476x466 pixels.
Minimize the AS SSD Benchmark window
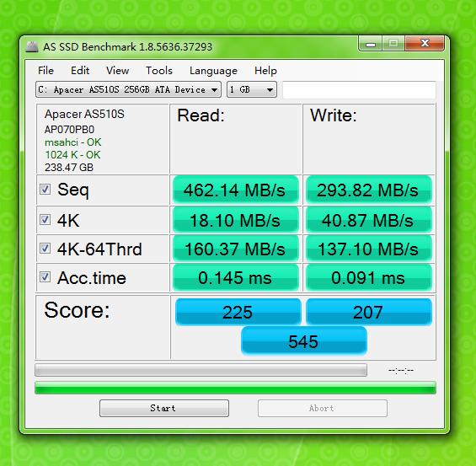371,44
